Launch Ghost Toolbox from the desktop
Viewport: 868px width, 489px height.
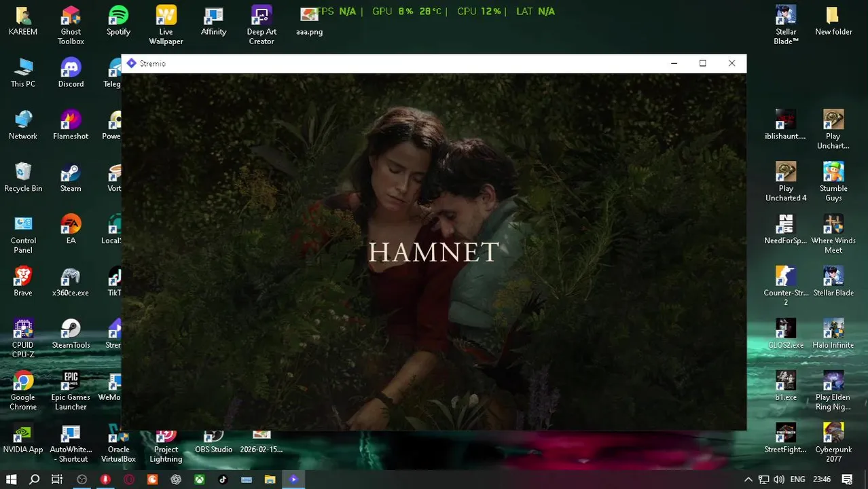71,26
